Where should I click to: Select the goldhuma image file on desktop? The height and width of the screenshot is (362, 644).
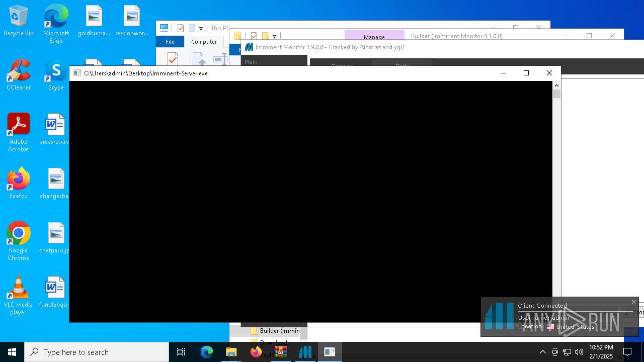[x=94, y=21]
